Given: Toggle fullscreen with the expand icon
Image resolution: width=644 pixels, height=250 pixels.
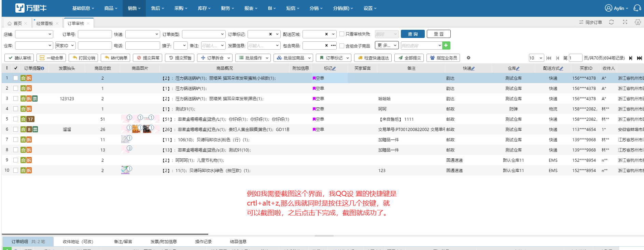Looking at the screenshot, I should pos(625,22).
